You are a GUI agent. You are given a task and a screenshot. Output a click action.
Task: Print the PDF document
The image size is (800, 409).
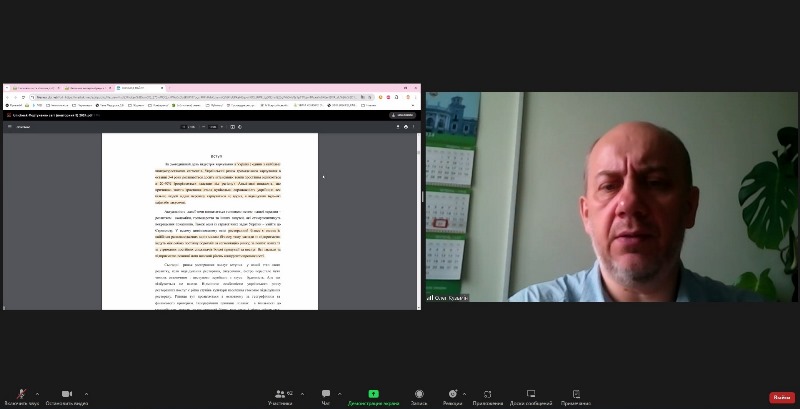pos(406,126)
